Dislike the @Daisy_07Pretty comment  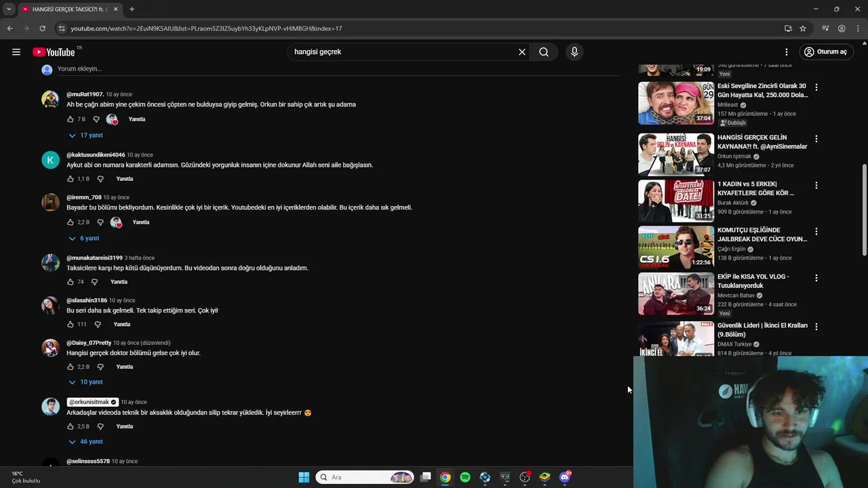coord(100,367)
